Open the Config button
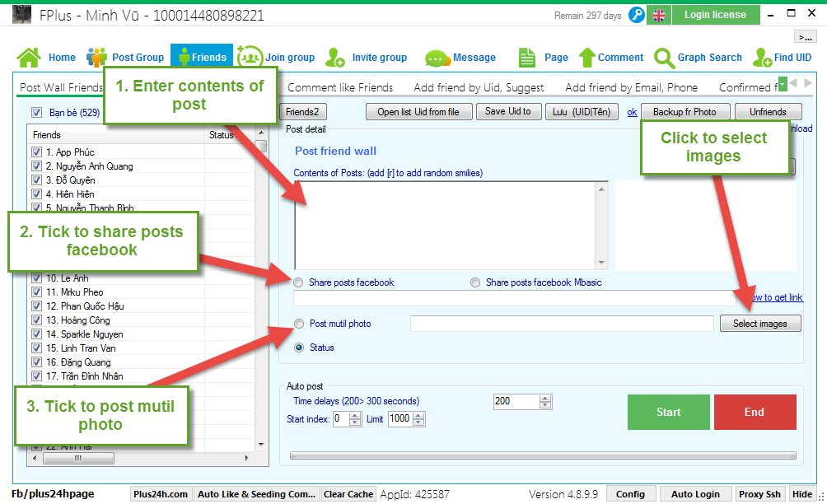This screenshot has height=504, width=827. (x=630, y=494)
